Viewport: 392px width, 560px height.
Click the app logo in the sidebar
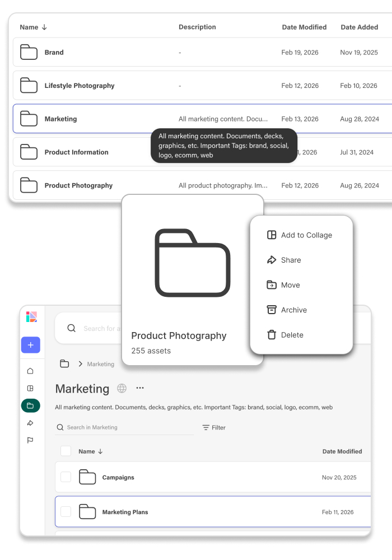click(x=31, y=316)
